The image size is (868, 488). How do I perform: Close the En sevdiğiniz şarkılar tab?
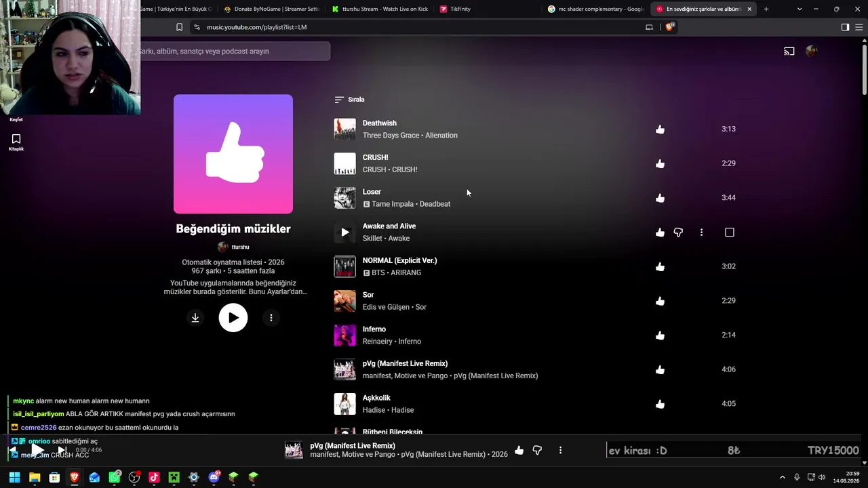749,9
